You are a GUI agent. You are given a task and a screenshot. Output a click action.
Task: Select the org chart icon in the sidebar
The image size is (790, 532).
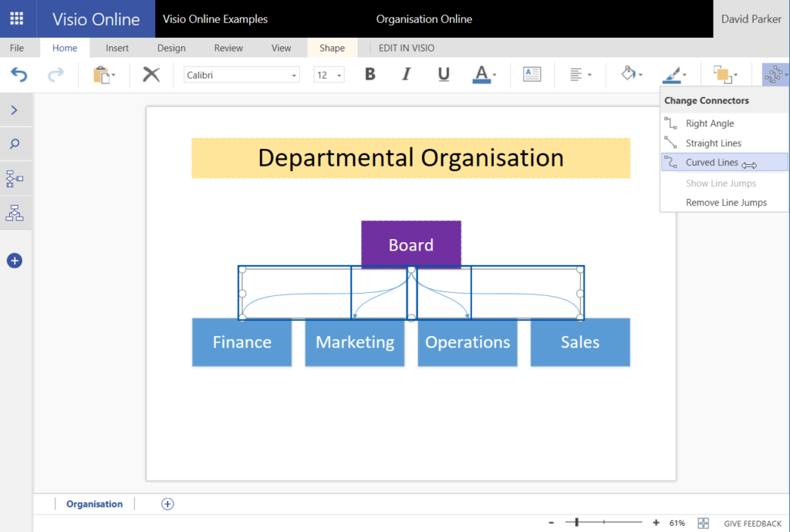point(15,213)
